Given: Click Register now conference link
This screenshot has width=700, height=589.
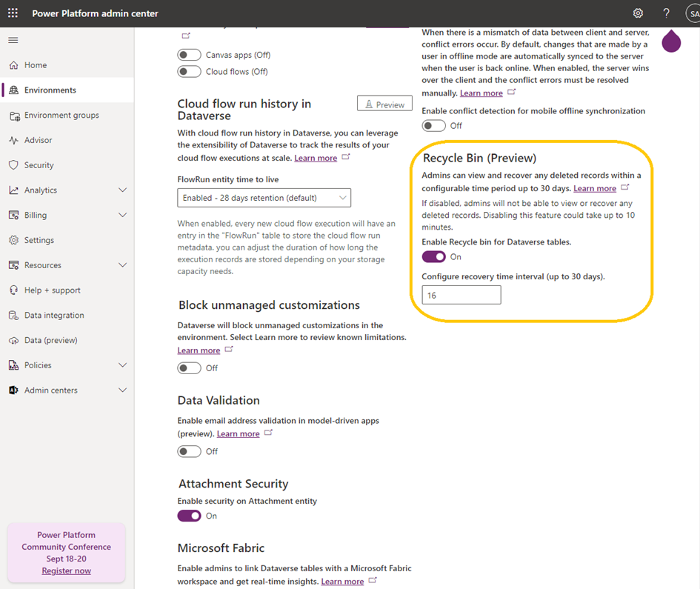Looking at the screenshot, I should click(x=67, y=570).
